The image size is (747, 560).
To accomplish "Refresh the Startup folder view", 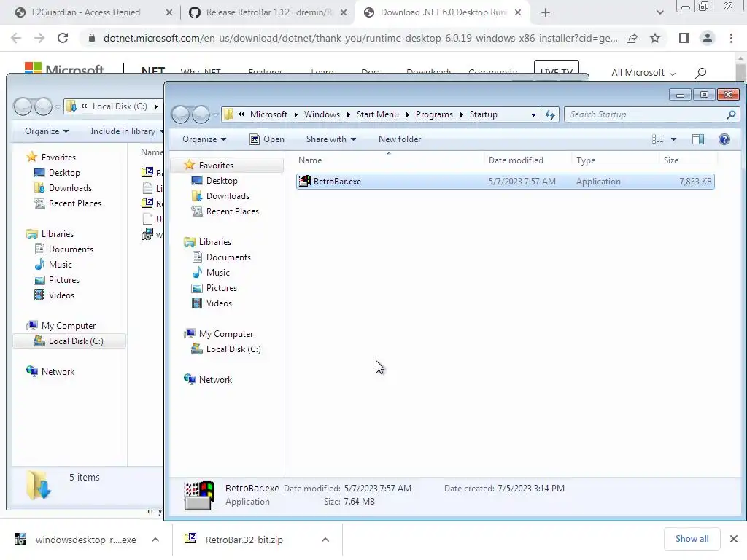I will [x=550, y=114].
